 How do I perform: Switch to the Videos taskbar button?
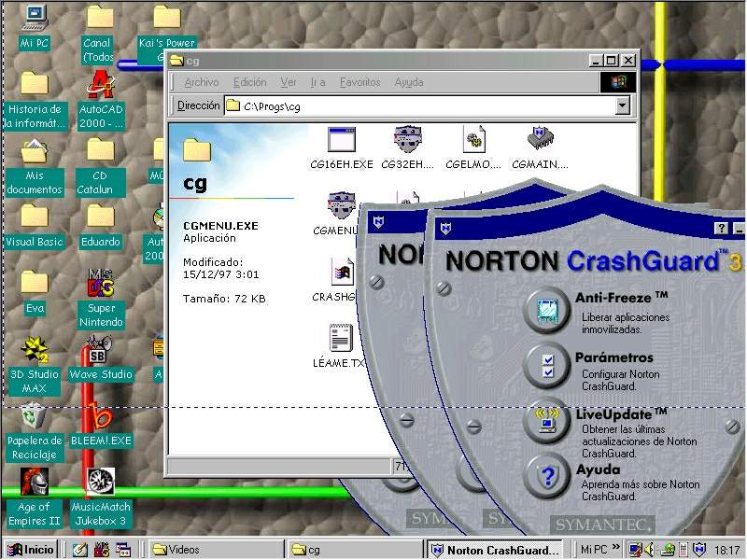tap(216, 550)
